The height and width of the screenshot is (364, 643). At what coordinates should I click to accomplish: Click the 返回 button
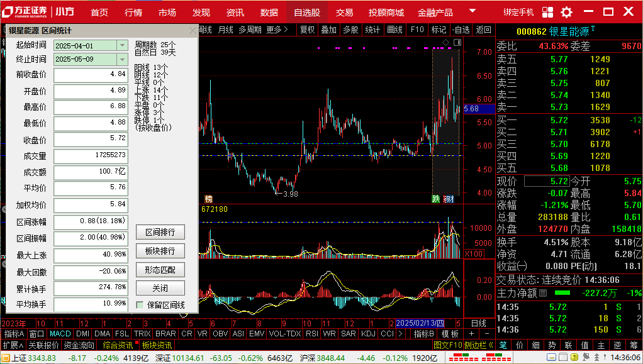coord(483,30)
